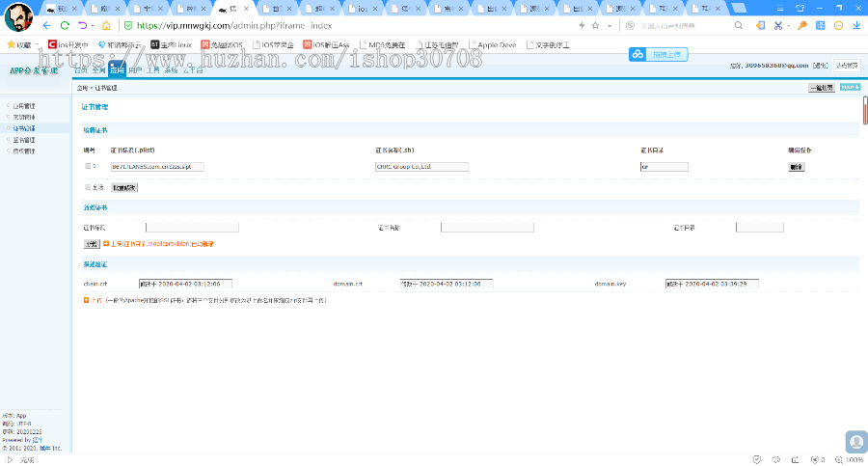This screenshot has height=466, width=868.
Task: Bookmark this page with the star icon
Action: (x=596, y=25)
